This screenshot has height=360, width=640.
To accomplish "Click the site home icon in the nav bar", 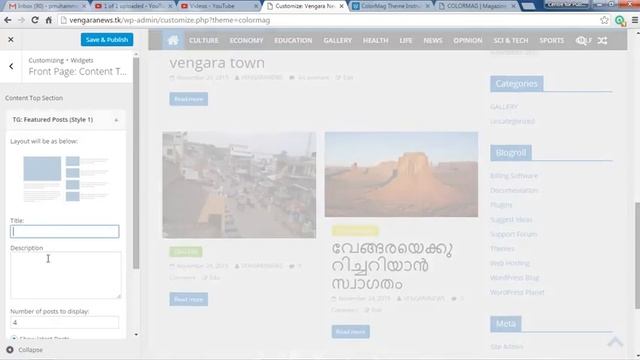I will 173,40.
